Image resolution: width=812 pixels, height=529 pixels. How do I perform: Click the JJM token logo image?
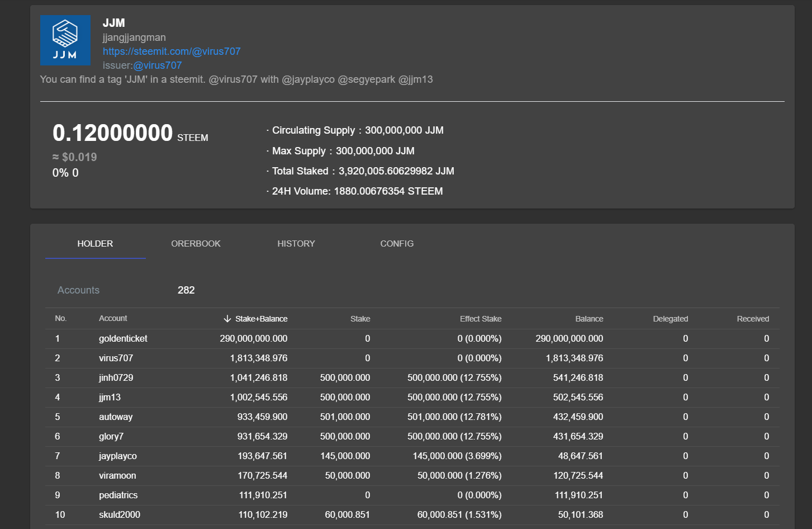[65, 40]
